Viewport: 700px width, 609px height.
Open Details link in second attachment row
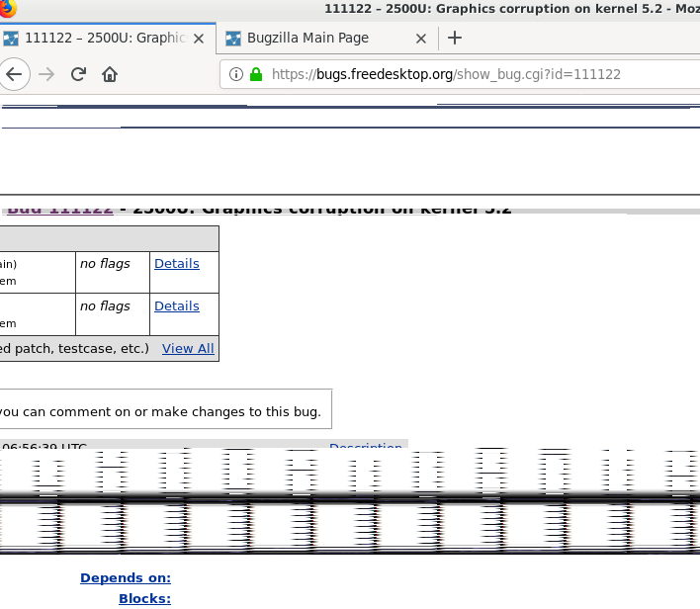[x=177, y=306]
